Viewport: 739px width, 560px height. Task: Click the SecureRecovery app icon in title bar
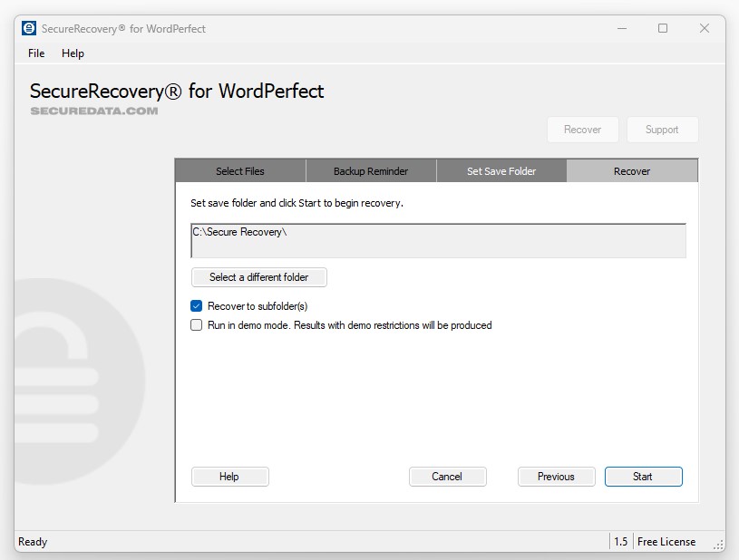[x=29, y=28]
